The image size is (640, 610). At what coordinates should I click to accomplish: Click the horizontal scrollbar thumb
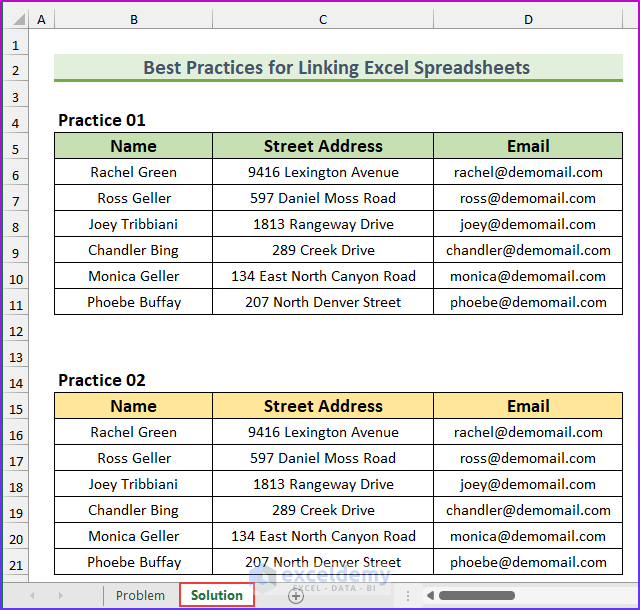[477, 596]
